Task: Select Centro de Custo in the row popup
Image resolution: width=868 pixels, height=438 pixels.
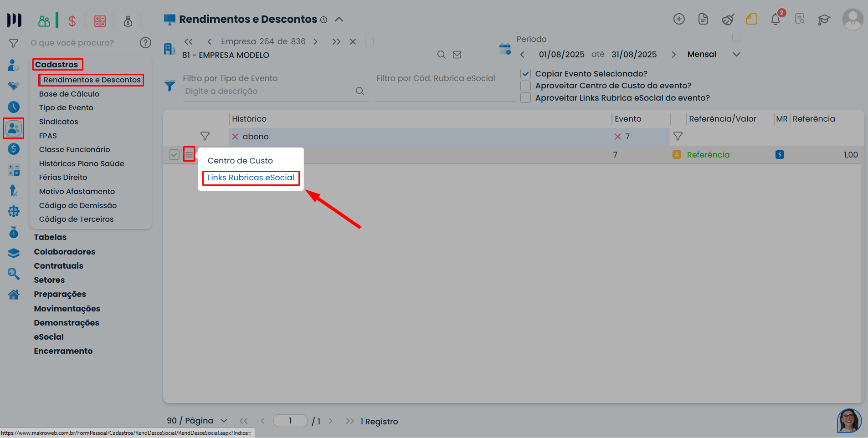Action: pos(240,161)
